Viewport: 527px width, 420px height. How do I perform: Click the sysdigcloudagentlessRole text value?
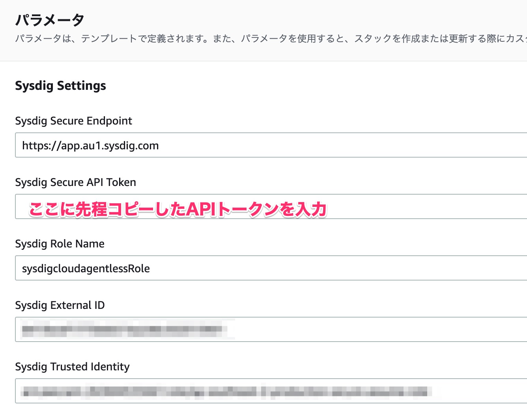[86, 268]
